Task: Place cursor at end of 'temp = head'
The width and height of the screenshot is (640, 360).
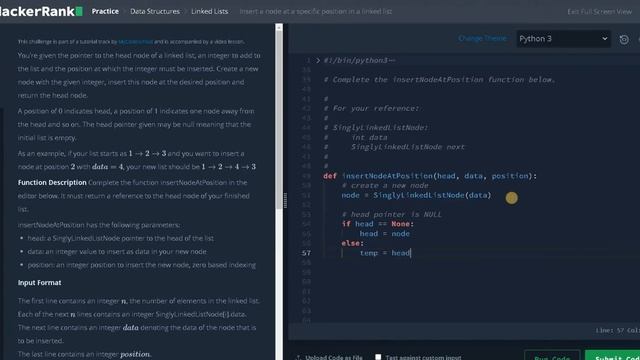Action: point(411,253)
